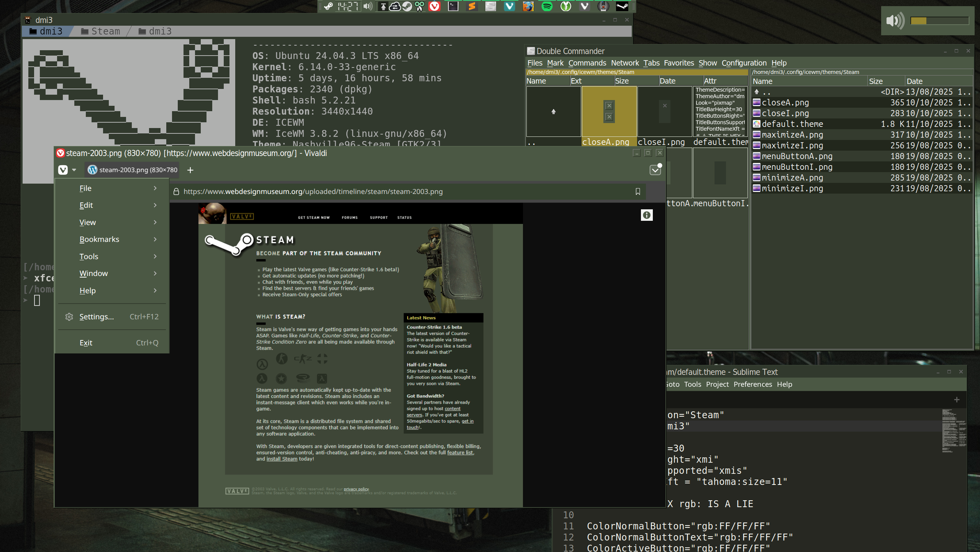Toggle Vivaldi's tab checkbox icon
The height and width of the screenshot is (552, 980).
coord(655,170)
